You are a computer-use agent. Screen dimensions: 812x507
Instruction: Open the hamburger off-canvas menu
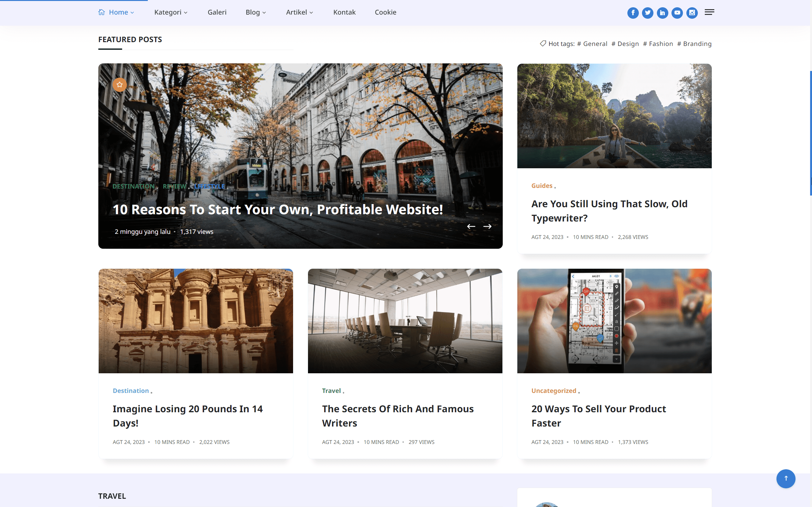[709, 12]
